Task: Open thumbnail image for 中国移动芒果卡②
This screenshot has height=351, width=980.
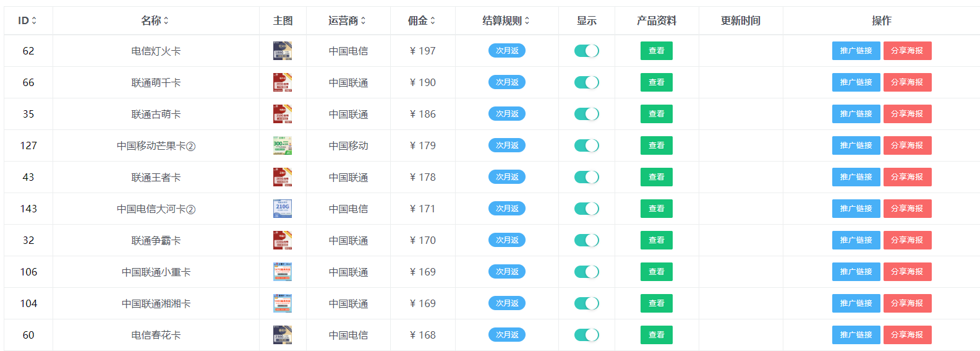Action: click(x=283, y=145)
